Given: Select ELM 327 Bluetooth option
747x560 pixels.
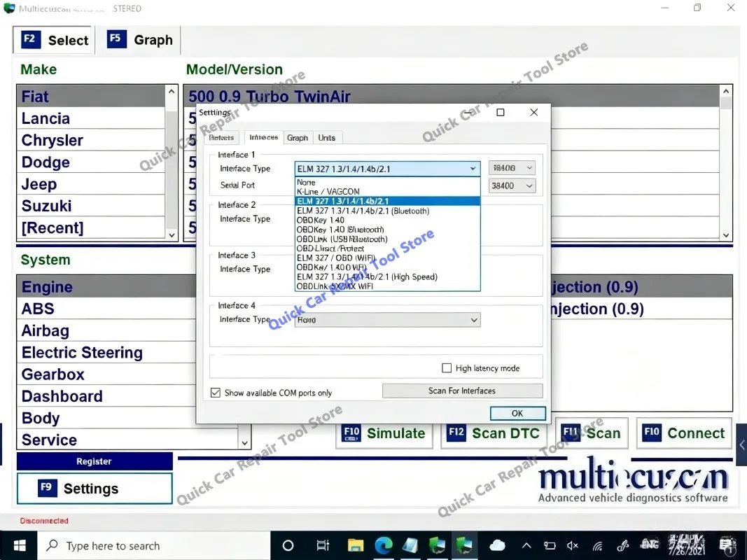Looking at the screenshot, I should click(x=387, y=211).
